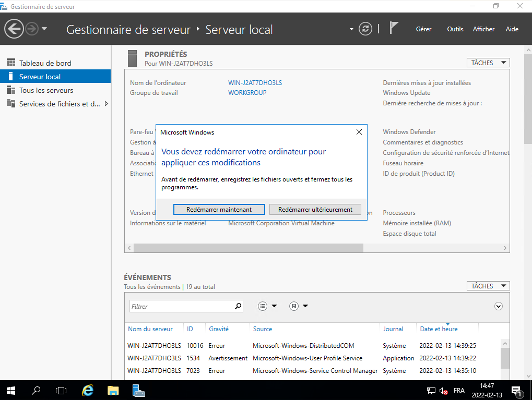Expand the events section chevron

(499, 306)
